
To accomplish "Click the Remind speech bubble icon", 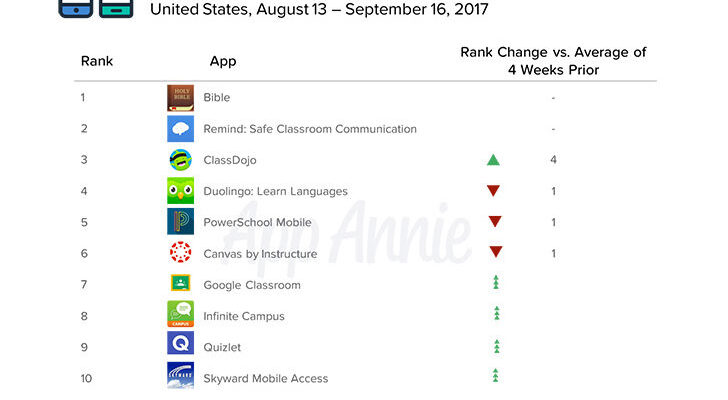I will tap(181, 129).
